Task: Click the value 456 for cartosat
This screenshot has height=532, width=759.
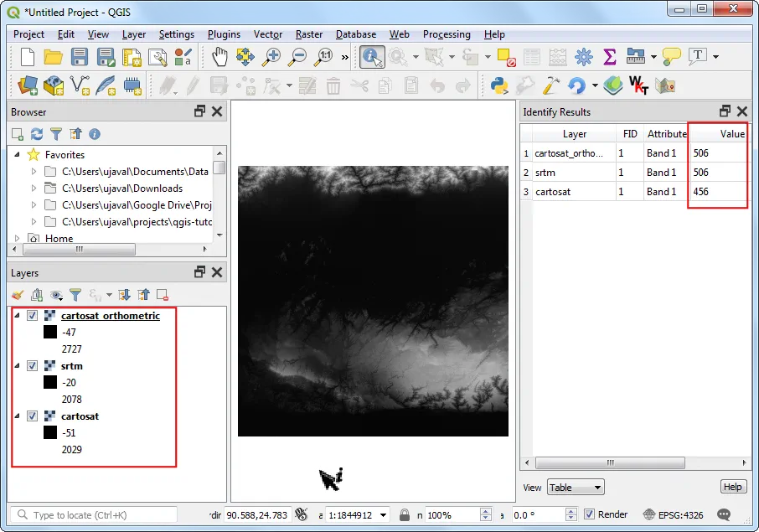Action: click(700, 192)
